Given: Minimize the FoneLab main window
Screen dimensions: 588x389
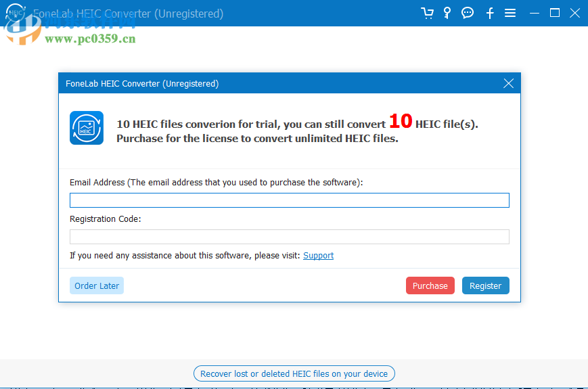Looking at the screenshot, I should tap(535, 13).
